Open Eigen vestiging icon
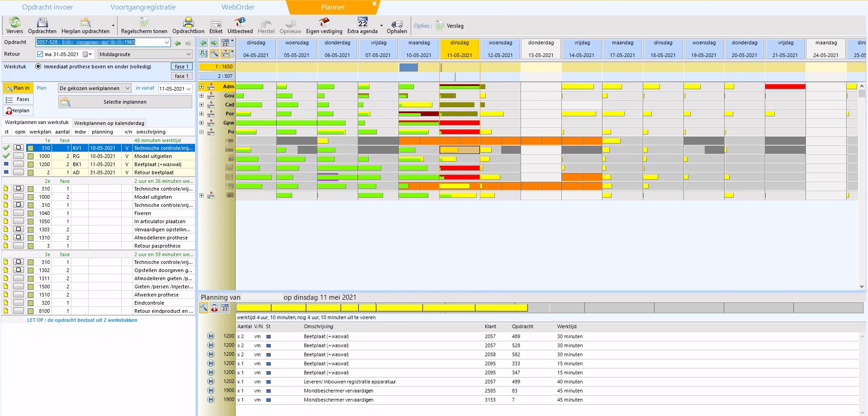This screenshot has height=416, width=868. tap(324, 23)
